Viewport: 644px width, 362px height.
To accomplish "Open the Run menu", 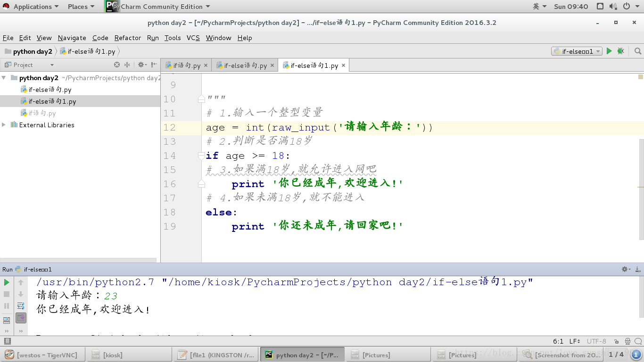I will [153, 38].
